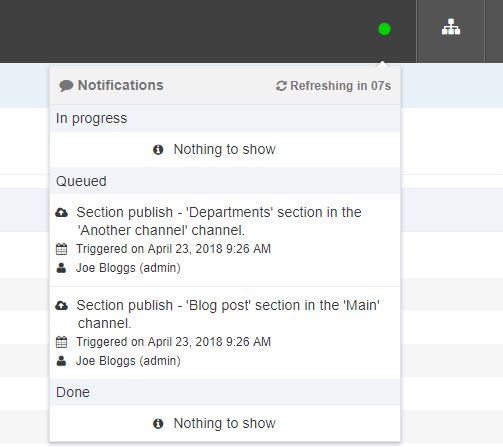Select the Queued section header

(x=225, y=181)
